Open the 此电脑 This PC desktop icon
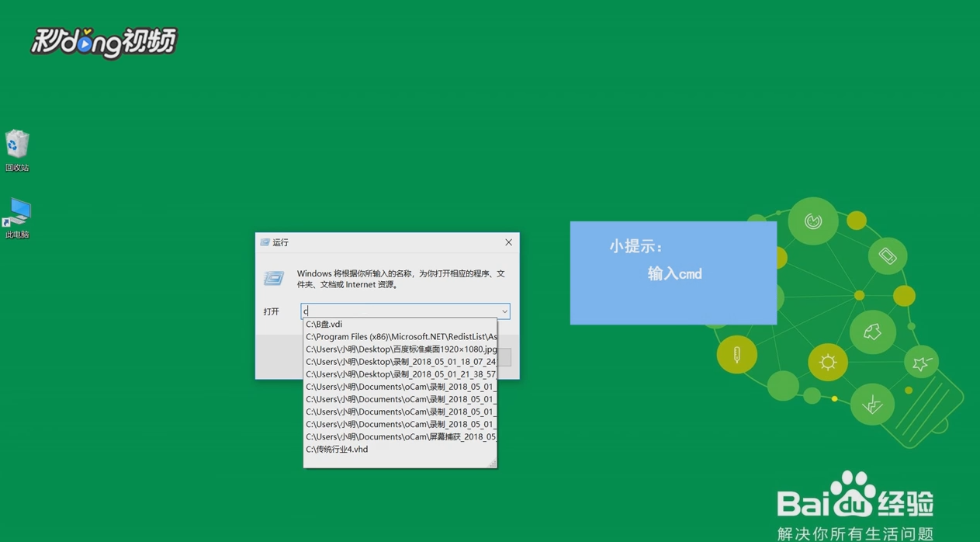Image resolution: width=980 pixels, height=542 pixels. click(17, 211)
